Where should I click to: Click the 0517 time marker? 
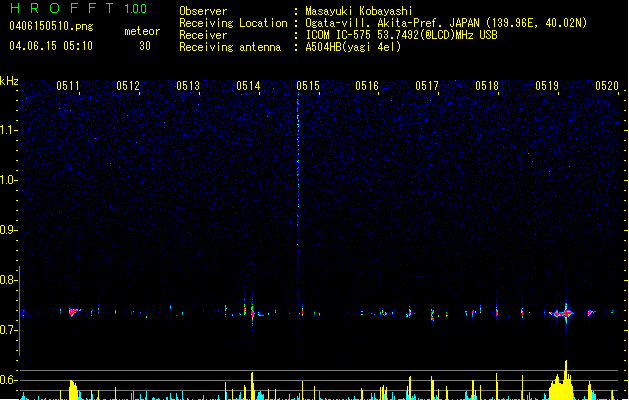point(427,86)
